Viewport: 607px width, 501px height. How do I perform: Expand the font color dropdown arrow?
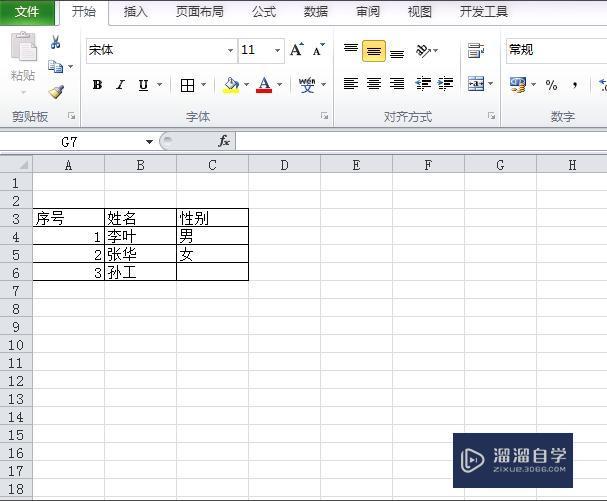(279, 85)
